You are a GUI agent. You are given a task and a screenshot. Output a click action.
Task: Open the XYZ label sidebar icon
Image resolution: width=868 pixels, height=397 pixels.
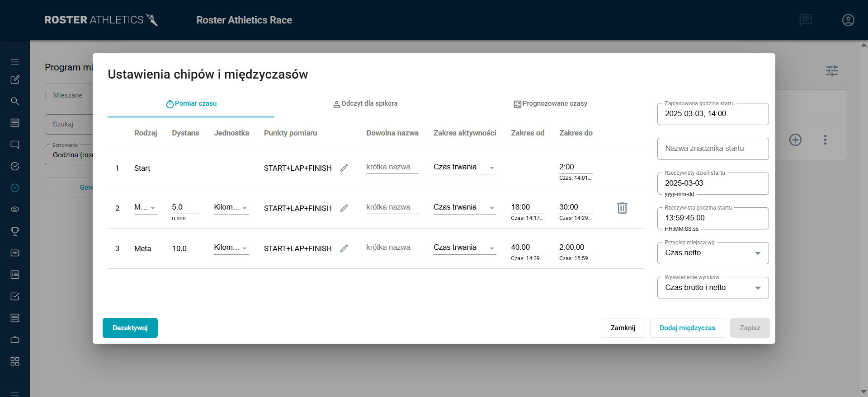pos(15,253)
